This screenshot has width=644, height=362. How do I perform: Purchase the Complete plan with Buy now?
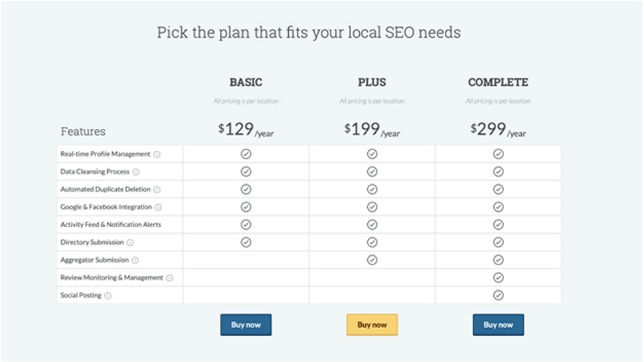click(498, 325)
